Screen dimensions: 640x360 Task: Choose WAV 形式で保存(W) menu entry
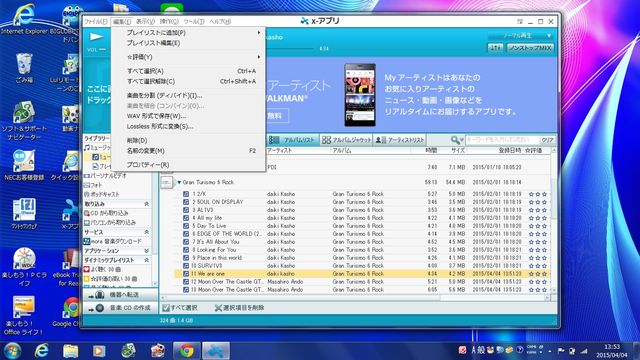[188, 116]
